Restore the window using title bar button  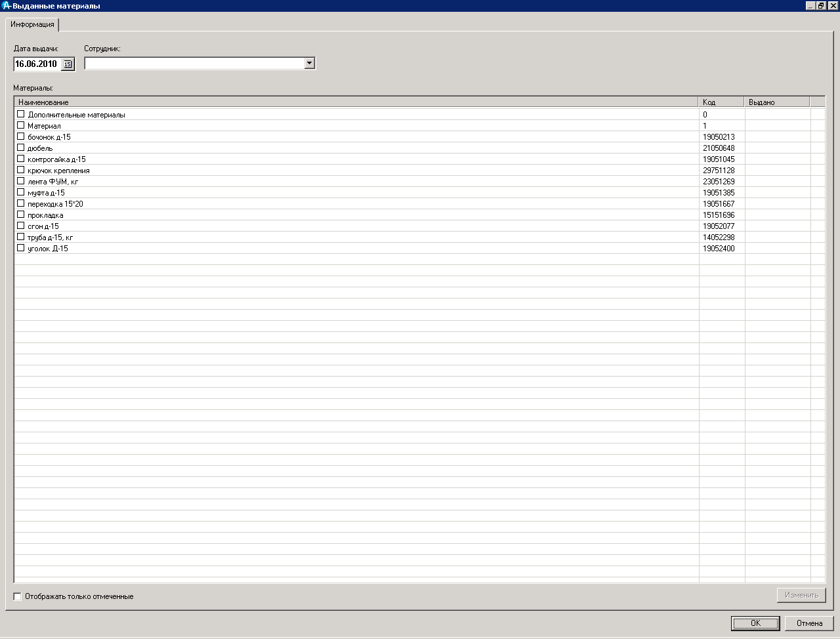point(821,6)
